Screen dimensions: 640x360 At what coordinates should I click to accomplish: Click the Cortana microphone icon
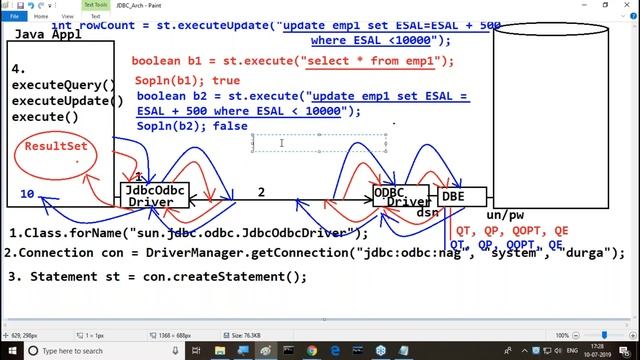(x=175, y=351)
